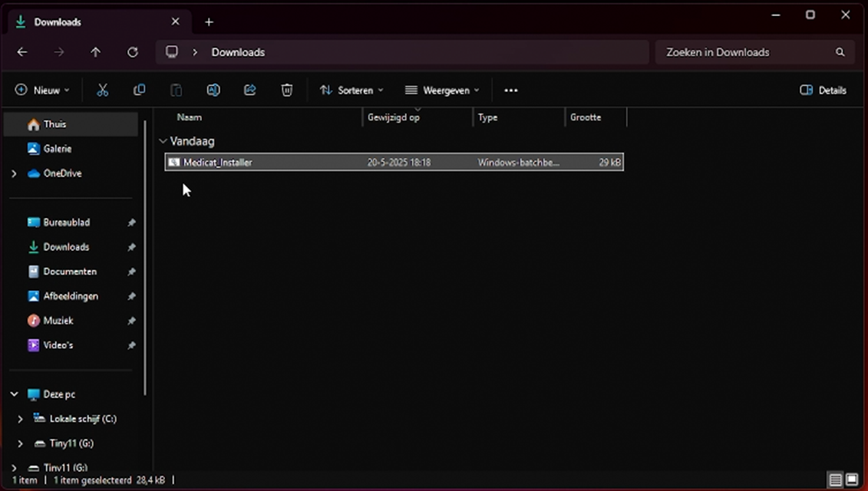Image resolution: width=868 pixels, height=491 pixels.
Task: Click the 1 item geselecteerd status text
Action: click(109, 480)
